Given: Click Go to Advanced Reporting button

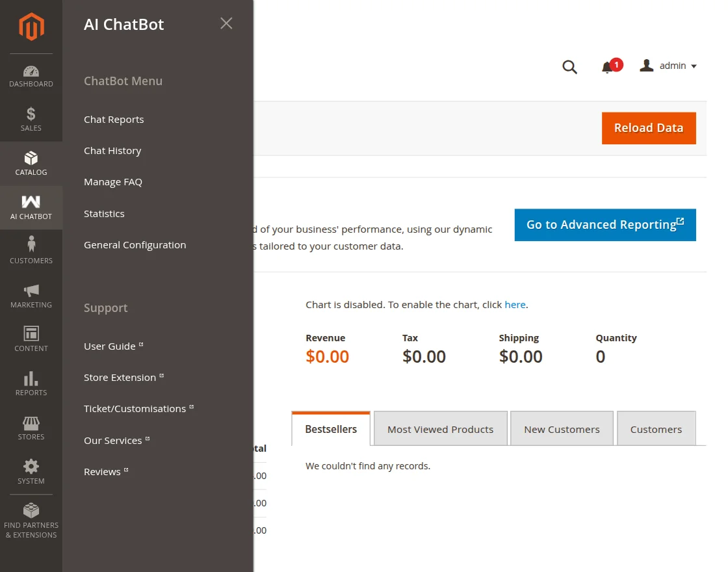Looking at the screenshot, I should tap(604, 225).
